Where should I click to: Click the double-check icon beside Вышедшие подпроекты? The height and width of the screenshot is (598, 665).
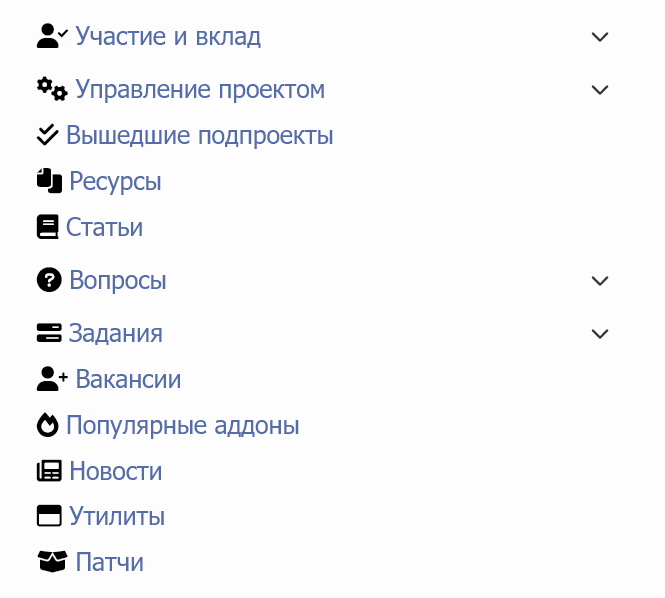coord(47,135)
